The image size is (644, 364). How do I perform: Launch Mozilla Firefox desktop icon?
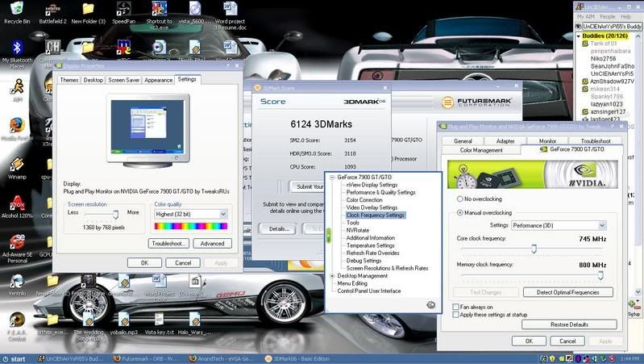click(x=17, y=129)
